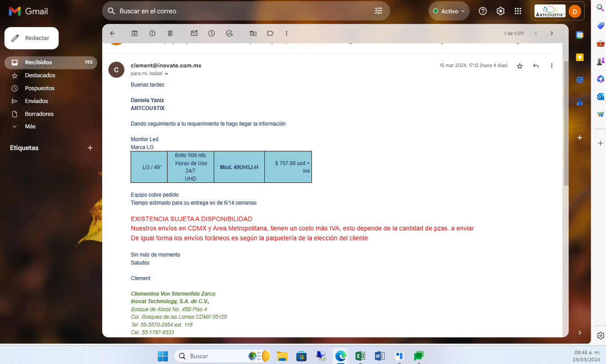Click the Gmail logo

[28, 11]
